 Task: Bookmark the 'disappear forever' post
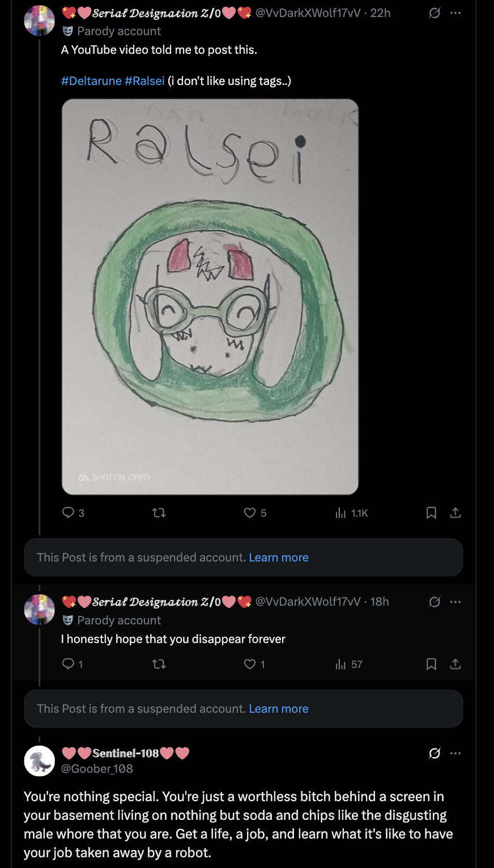[431, 664]
